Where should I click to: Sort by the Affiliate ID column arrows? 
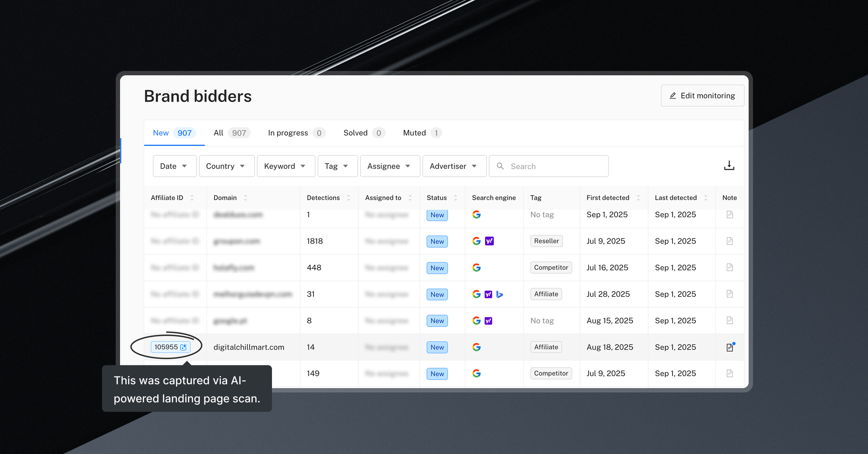[x=192, y=198]
